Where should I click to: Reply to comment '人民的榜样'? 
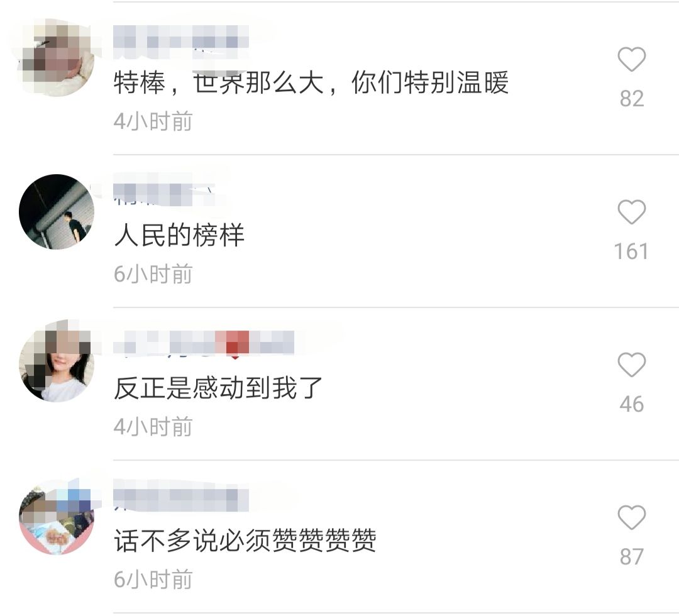click(179, 235)
